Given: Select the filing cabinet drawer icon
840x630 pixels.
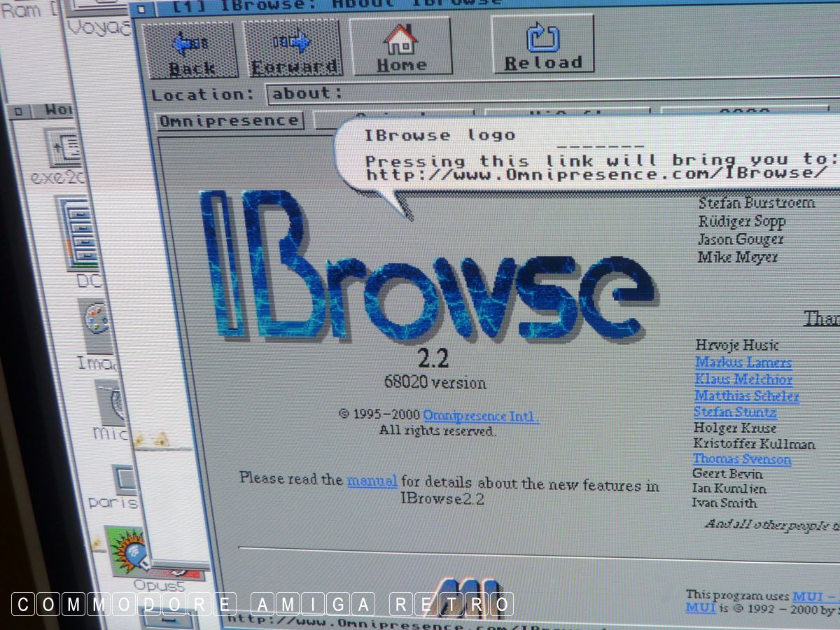Looking at the screenshot, I should coord(78,232).
